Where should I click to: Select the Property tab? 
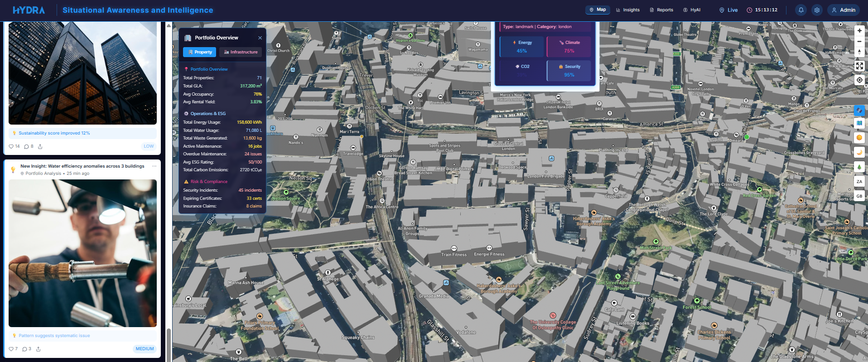coord(200,52)
